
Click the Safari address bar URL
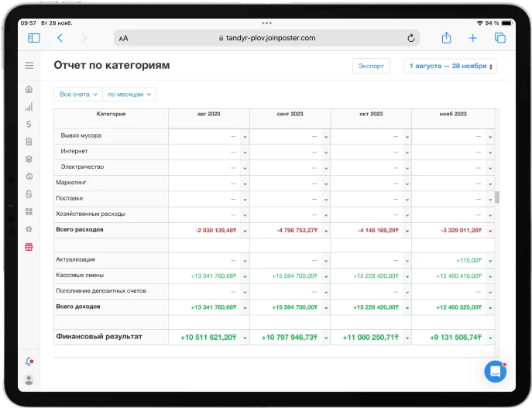pos(266,38)
